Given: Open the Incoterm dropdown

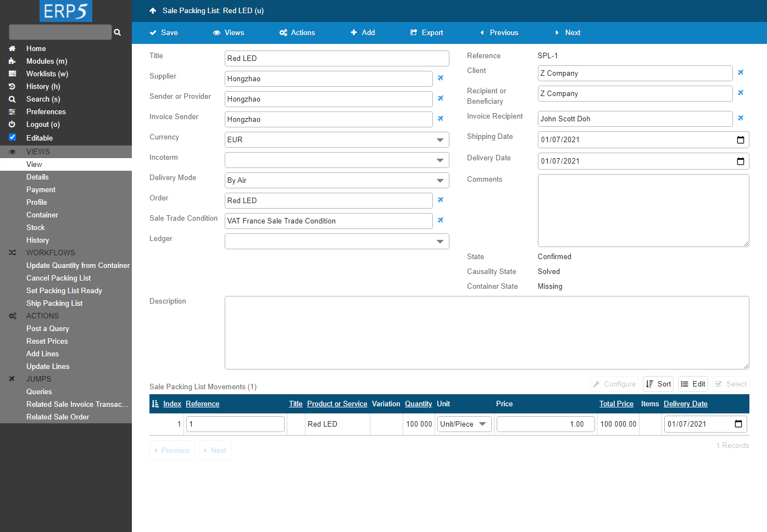Looking at the screenshot, I should (337, 160).
